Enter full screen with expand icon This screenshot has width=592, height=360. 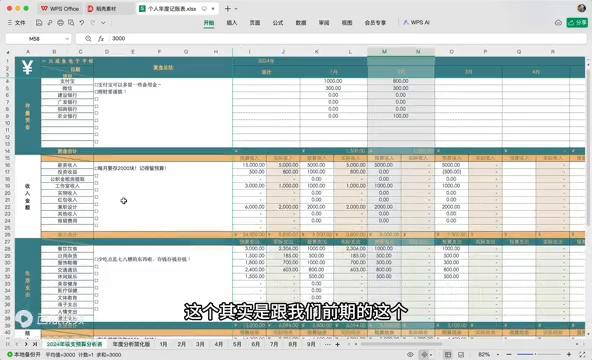(582, 355)
